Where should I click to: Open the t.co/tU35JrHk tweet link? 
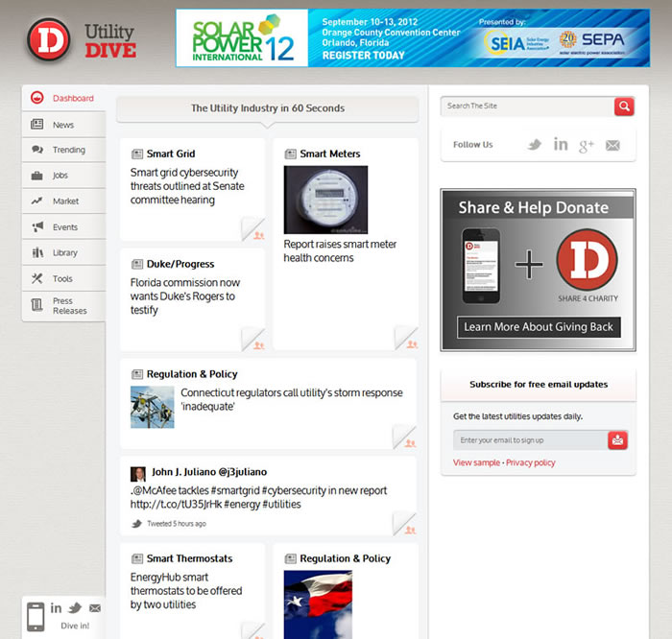point(176,505)
